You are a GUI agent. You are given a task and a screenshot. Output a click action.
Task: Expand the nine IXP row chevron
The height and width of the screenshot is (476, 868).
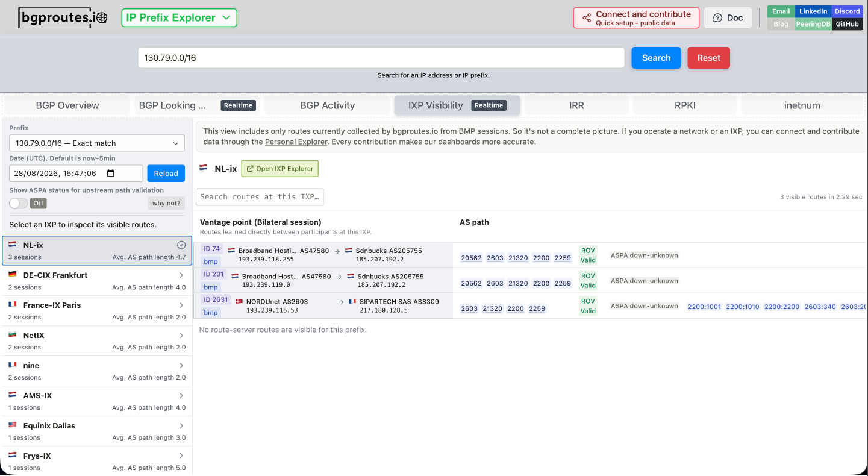[181, 366]
